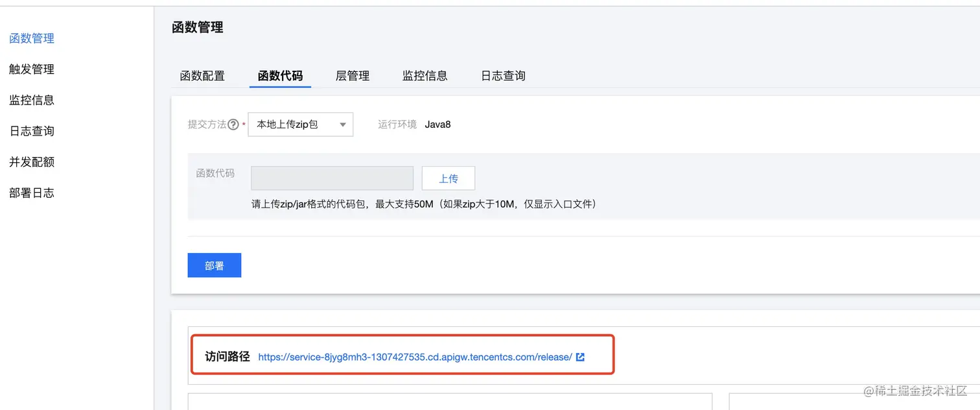Go to sidebar 监控信息 entry

[x=32, y=100]
